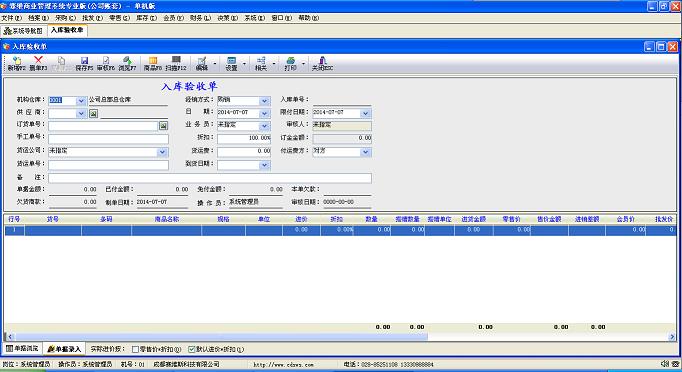Switch to 系统导航图 tab

[23, 31]
